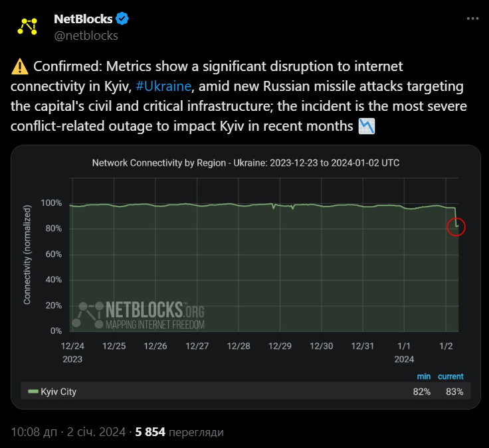This screenshot has height=448, width=489.
Task: Open the NetBlocks profile avatar
Action: (27, 27)
